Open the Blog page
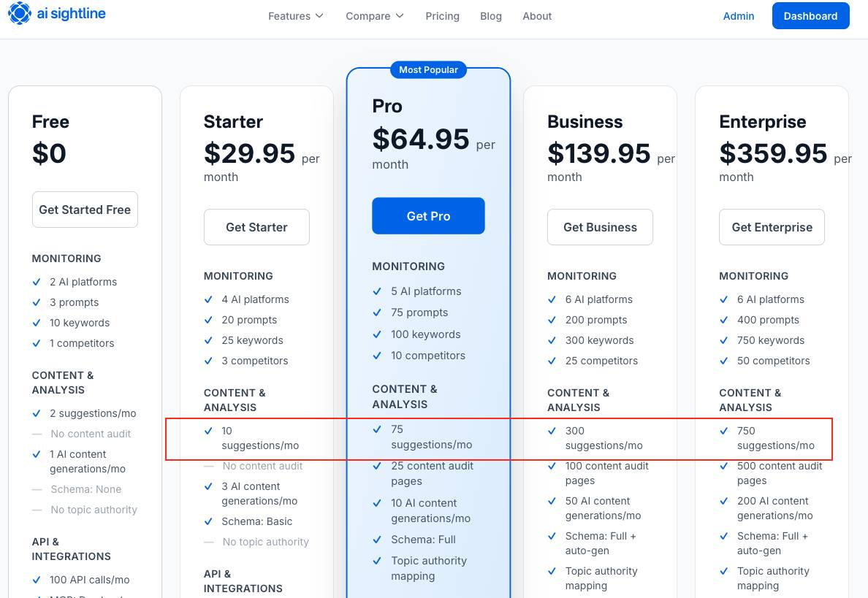 click(x=491, y=16)
